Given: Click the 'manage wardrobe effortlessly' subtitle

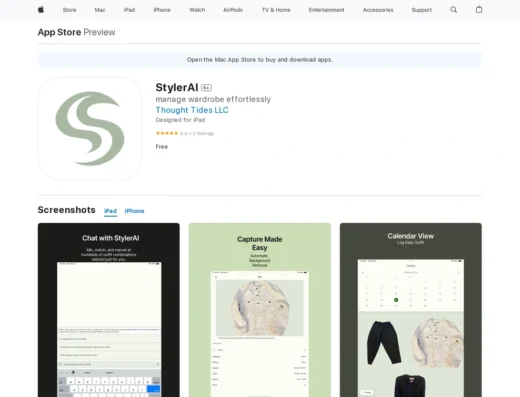Looking at the screenshot, I should click(213, 99).
